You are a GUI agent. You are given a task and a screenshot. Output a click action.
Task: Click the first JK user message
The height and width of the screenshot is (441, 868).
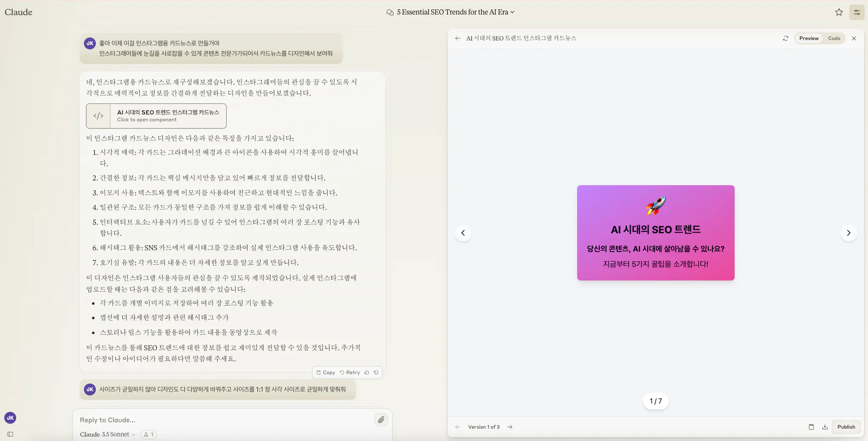(x=211, y=49)
